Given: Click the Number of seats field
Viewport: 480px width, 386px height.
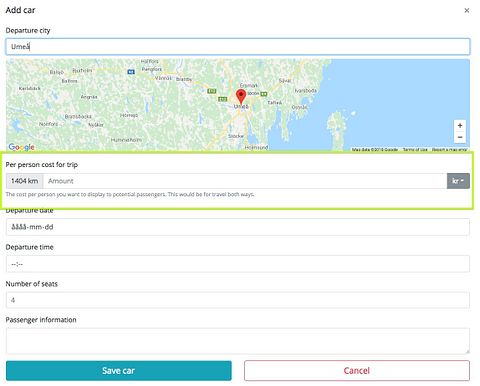Looking at the screenshot, I should tap(238, 300).
